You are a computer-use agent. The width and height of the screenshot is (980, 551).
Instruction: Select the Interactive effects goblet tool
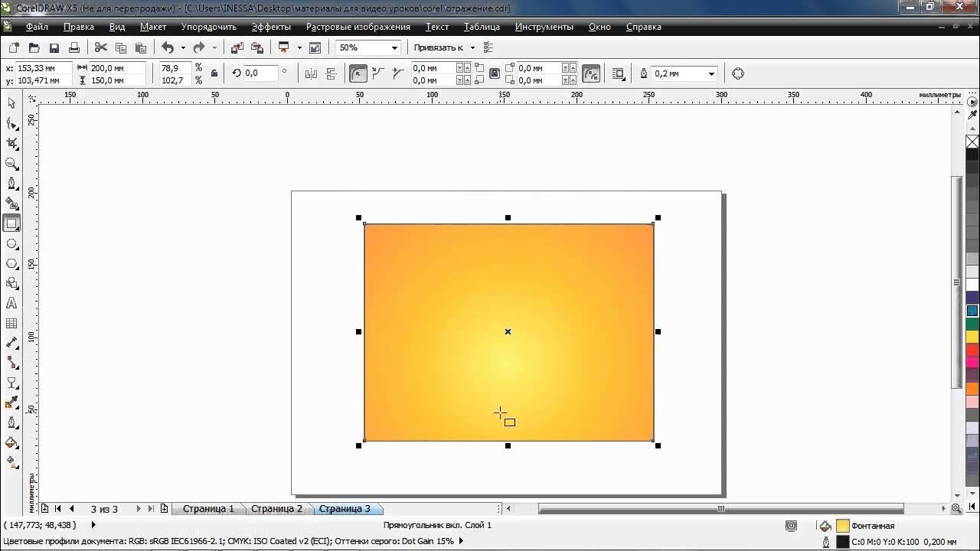pyautogui.click(x=11, y=383)
